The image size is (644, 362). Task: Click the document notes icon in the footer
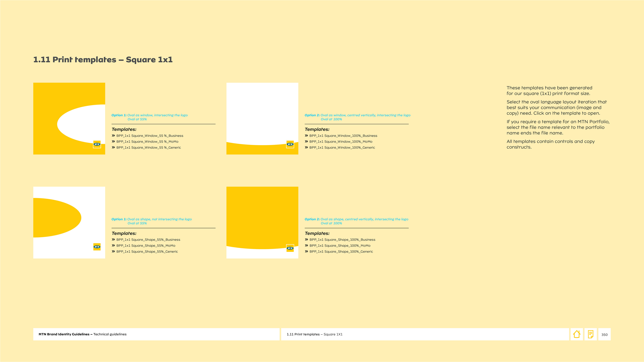click(591, 334)
